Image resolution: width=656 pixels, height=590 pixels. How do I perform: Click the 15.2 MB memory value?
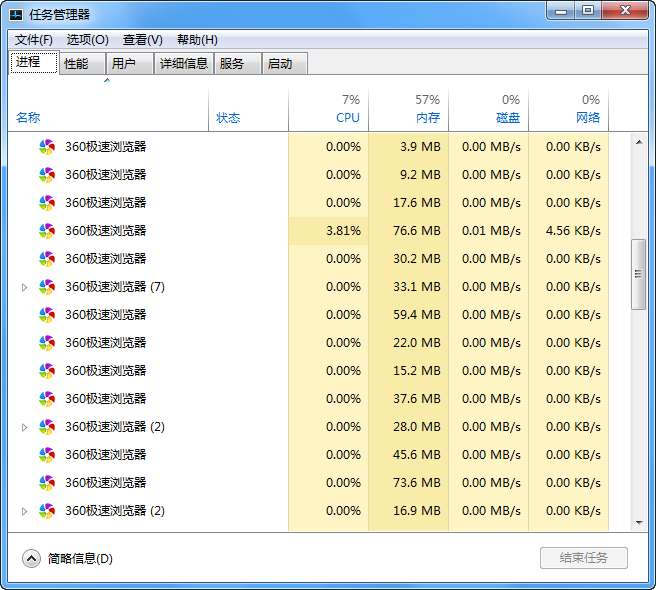pyautogui.click(x=417, y=371)
